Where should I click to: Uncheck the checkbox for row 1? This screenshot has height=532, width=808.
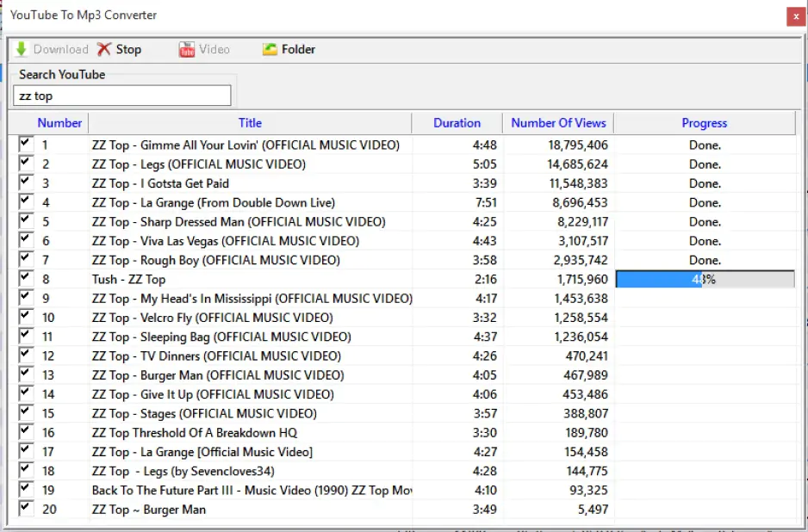pyautogui.click(x=25, y=144)
